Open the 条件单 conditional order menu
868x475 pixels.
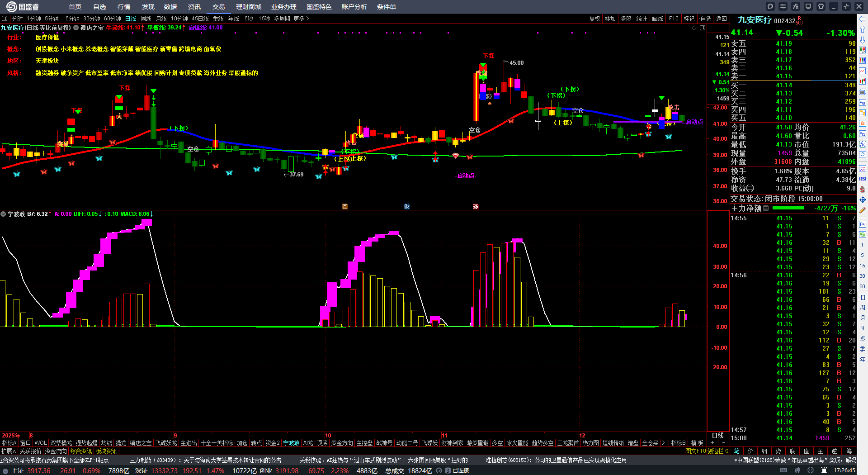click(x=387, y=7)
